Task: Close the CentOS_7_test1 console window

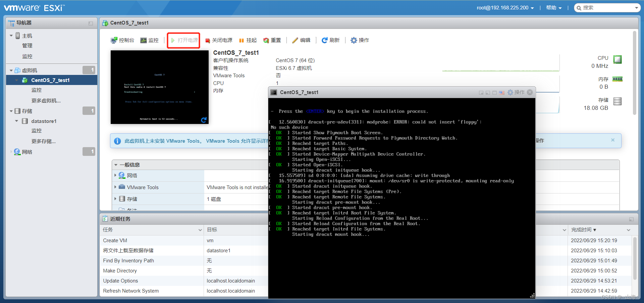Action: click(x=530, y=92)
